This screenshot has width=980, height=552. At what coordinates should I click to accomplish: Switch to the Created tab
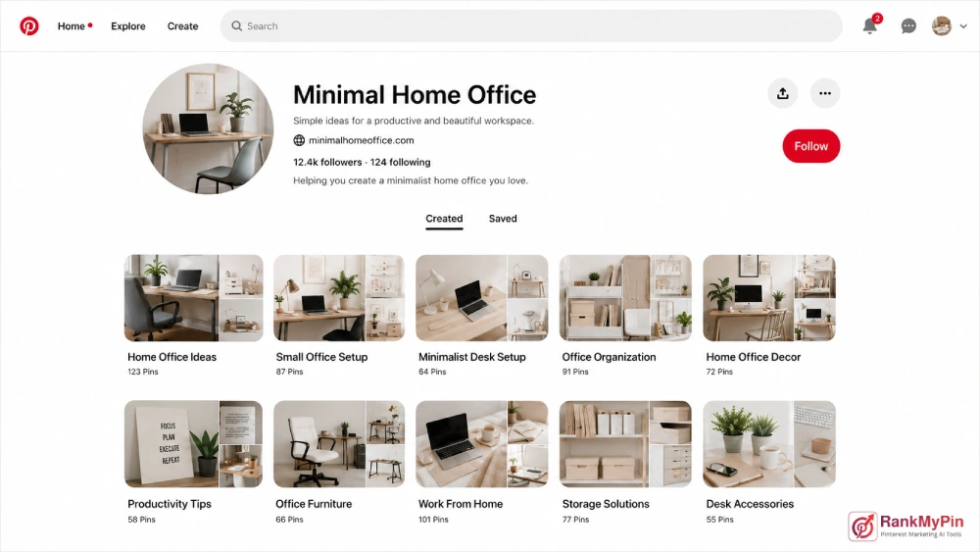pyautogui.click(x=444, y=219)
